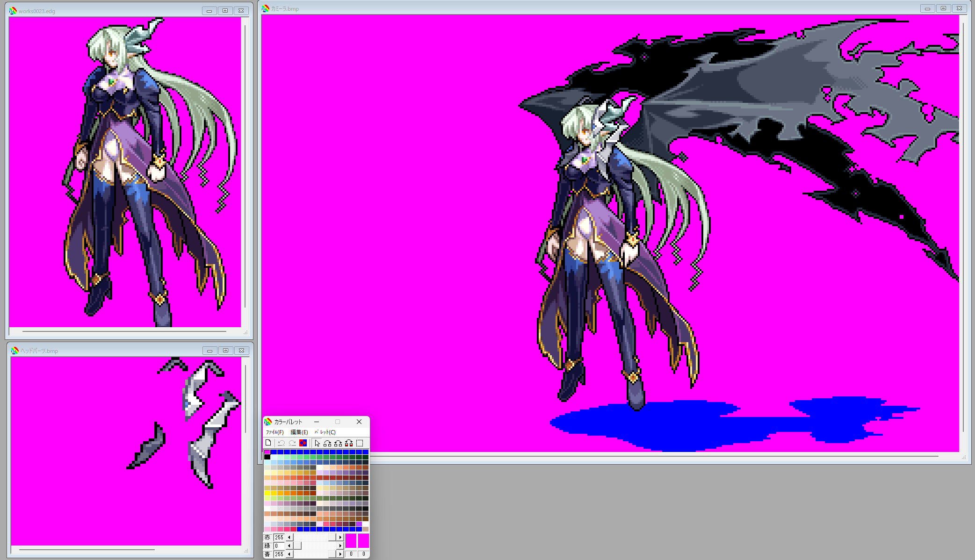Select the arrow pointer tool in the palette

coord(318,443)
